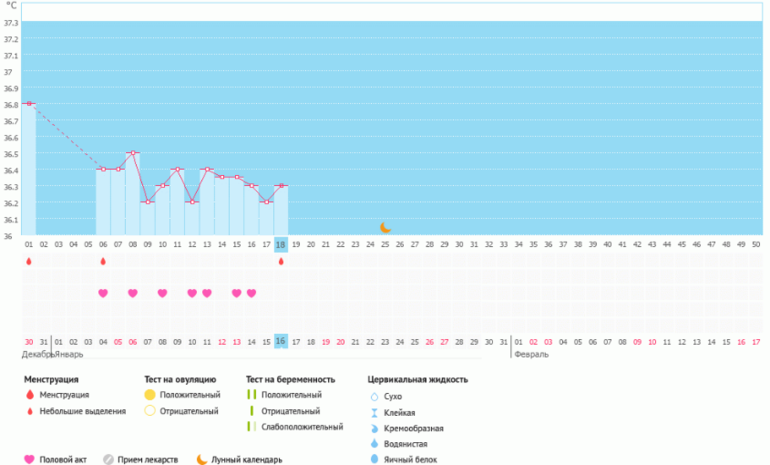Click the yellow circle for Положительный ovulation test
The height and width of the screenshot is (465, 770).
150,395
